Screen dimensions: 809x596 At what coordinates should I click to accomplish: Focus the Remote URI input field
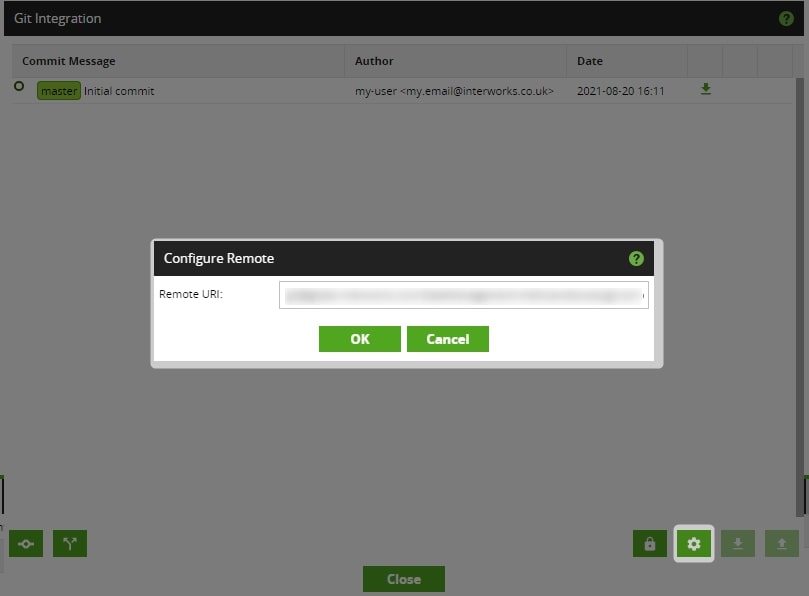tap(464, 295)
